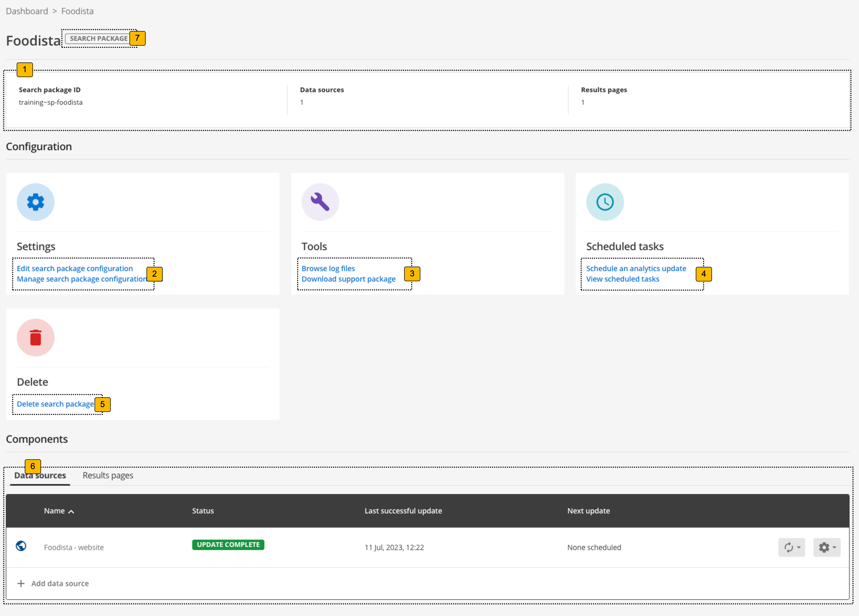Click the plus icon next to Add data source
This screenshot has width=859, height=616.
(21, 583)
